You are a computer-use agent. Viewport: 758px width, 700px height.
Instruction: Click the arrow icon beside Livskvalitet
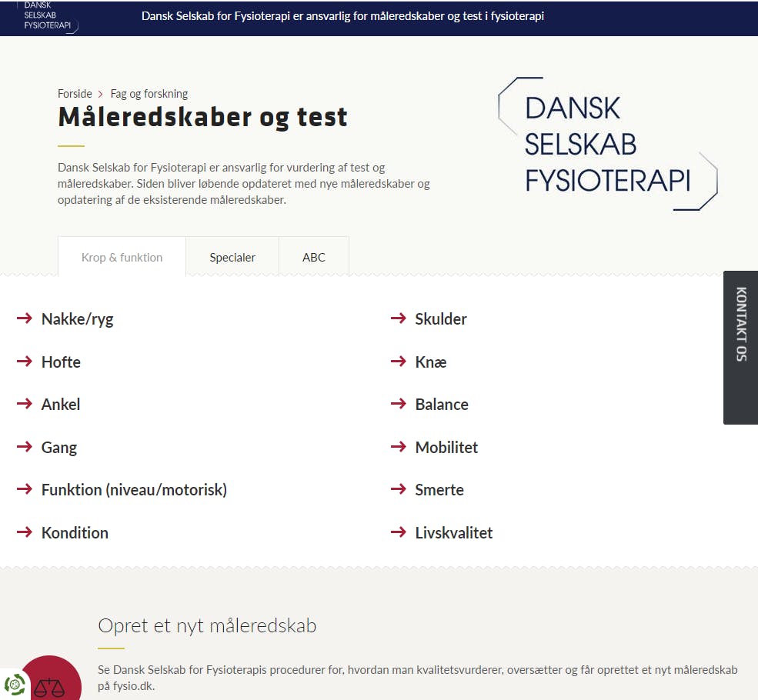point(399,532)
